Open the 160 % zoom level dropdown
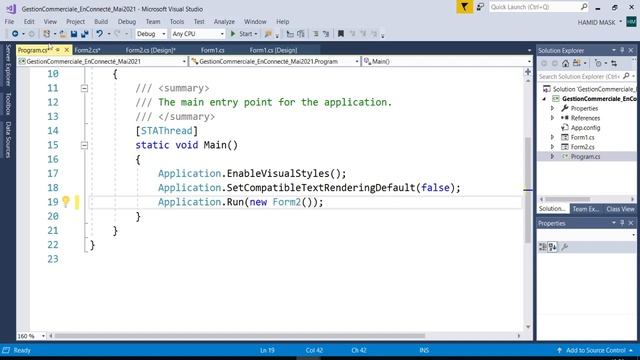The height and width of the screenshot is (360, 640). 31,336
